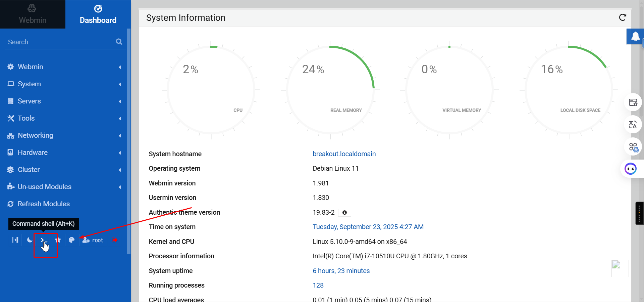Click the sidebar Search field

(x=60, y=42)
